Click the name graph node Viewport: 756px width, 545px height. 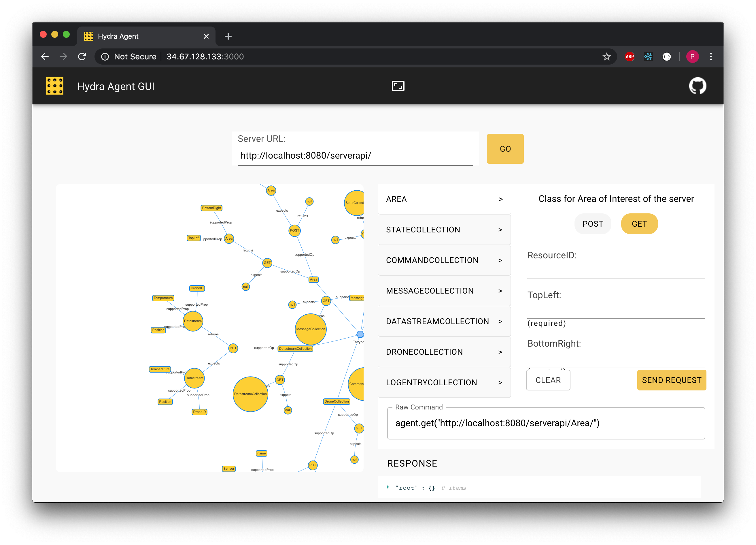click(261, 453)
